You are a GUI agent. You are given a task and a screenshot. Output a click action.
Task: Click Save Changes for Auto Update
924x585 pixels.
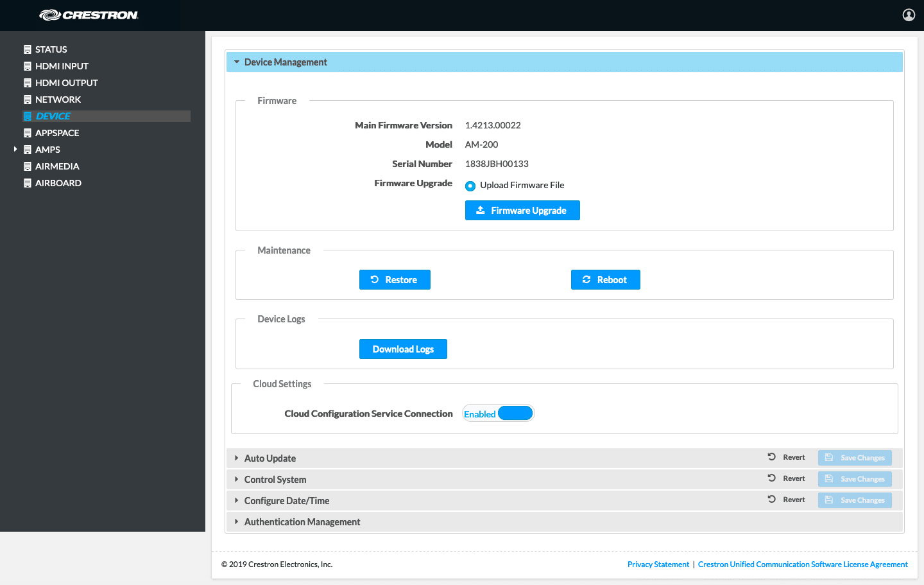tap(855, 458)
